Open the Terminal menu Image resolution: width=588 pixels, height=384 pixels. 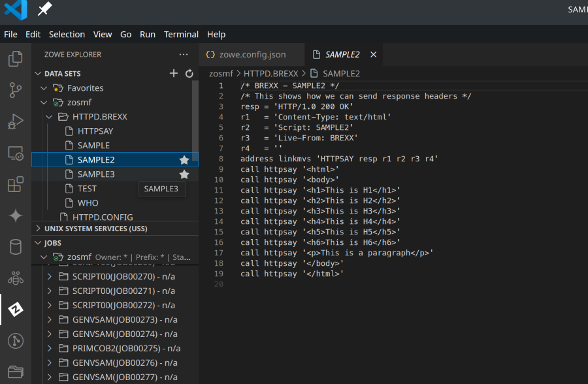181,35
